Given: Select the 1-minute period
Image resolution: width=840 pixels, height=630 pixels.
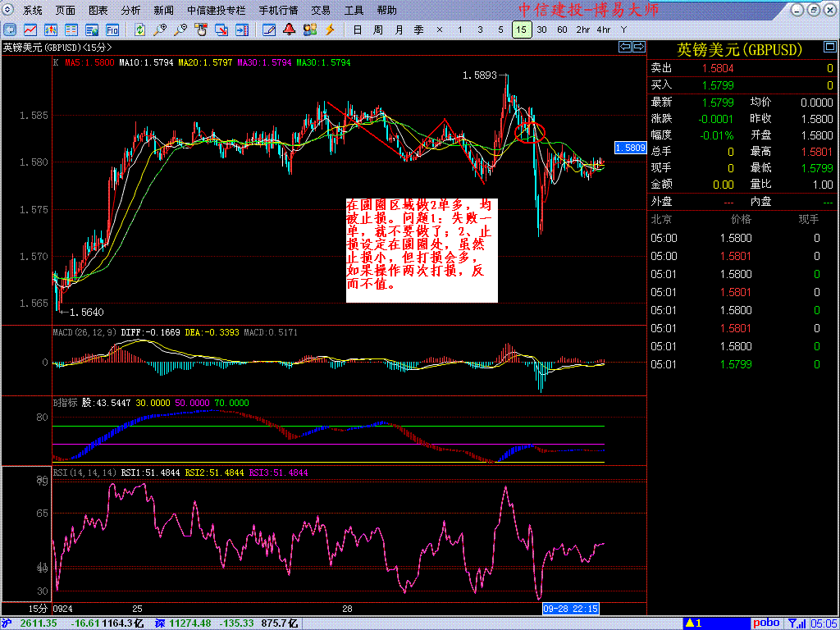Looking at the screenshot, I should (459, 30).
